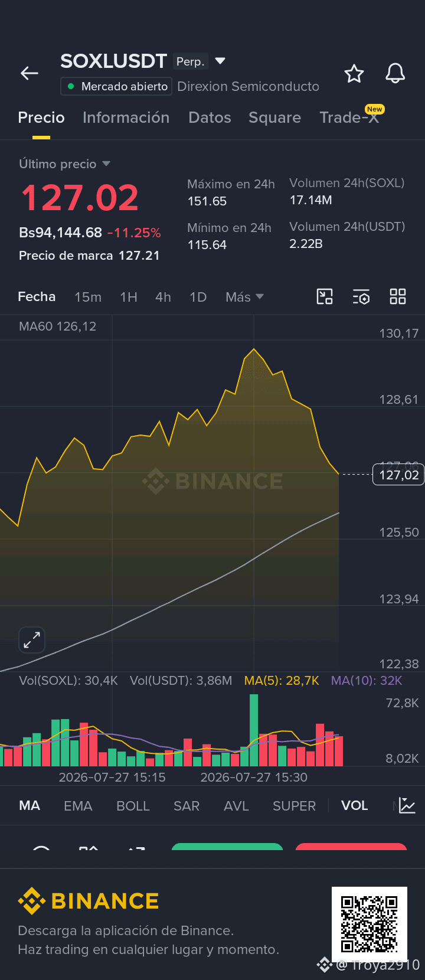
Task: Toggle the MA indicator
Action: tap(30, 805)
